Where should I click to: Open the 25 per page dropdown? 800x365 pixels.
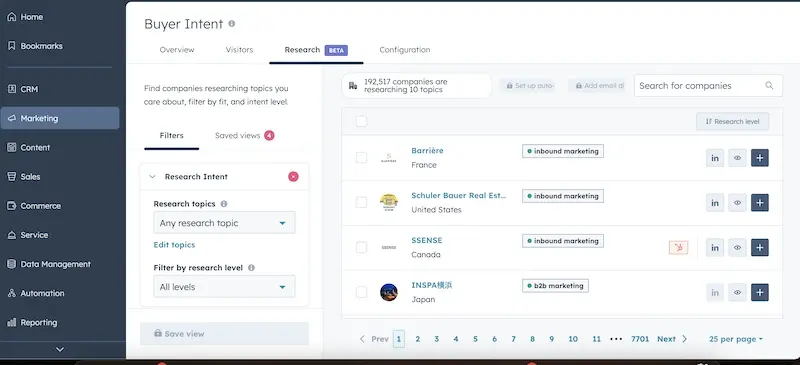[736, 339]
